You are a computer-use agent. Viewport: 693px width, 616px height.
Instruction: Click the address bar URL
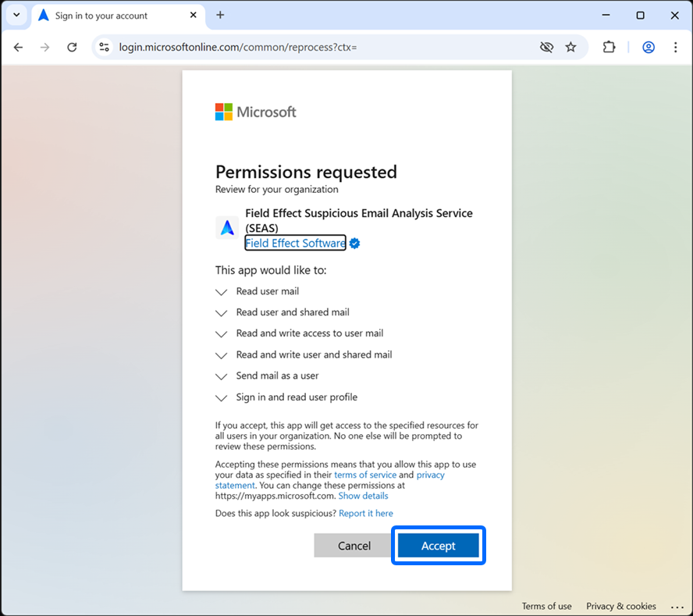[x=238, y=47]
